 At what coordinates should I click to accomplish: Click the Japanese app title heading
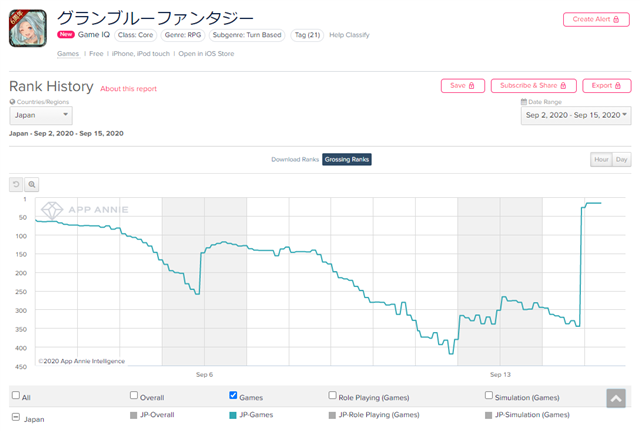[156, 18]
